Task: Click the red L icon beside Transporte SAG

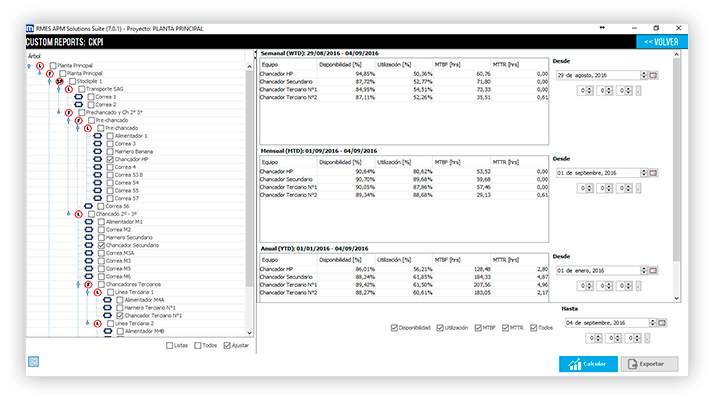Action: click(x=69, y=89)
